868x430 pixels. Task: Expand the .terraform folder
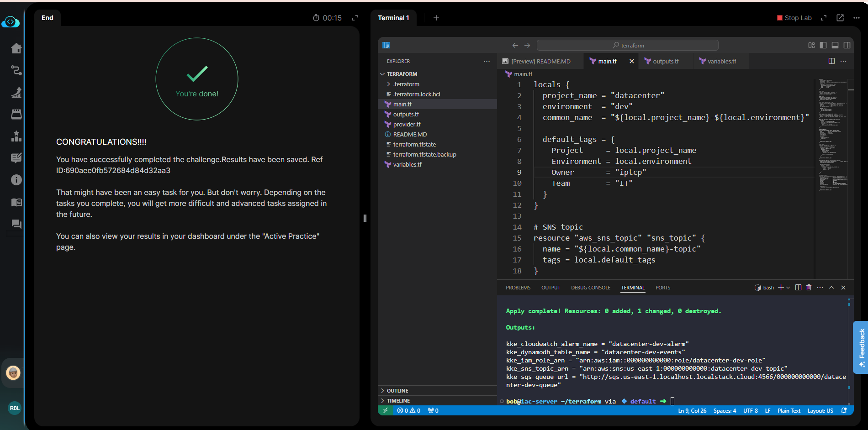click(406, 84)
